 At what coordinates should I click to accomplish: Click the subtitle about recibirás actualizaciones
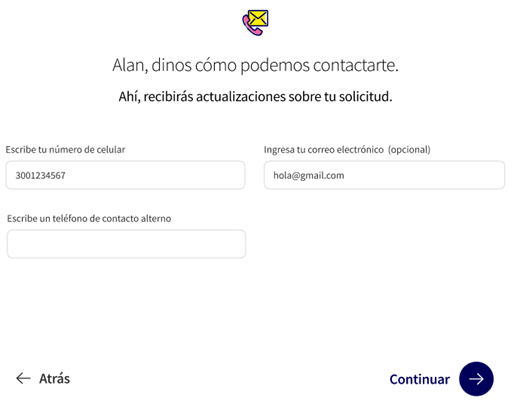pyautogui.click(x=255, y=97)
